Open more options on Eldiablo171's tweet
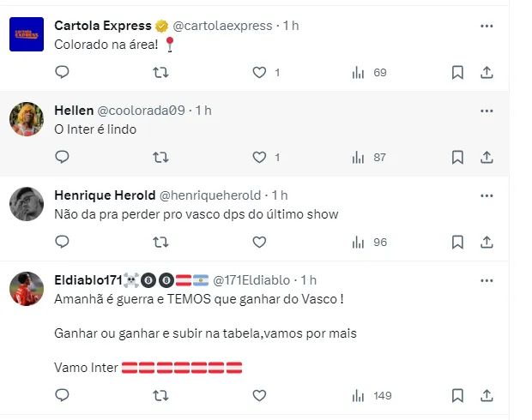This screenshot has width=532, height=420. pyautogui.click(x=487, y=280)
